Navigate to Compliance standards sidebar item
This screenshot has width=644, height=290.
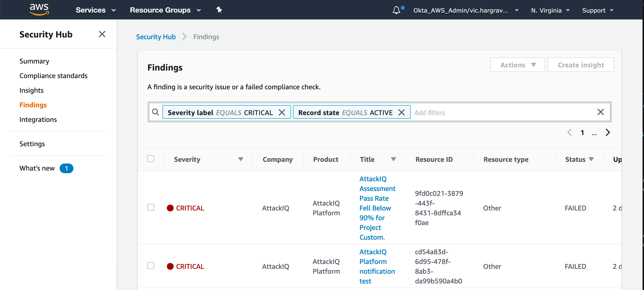click(x=54, y=76)
